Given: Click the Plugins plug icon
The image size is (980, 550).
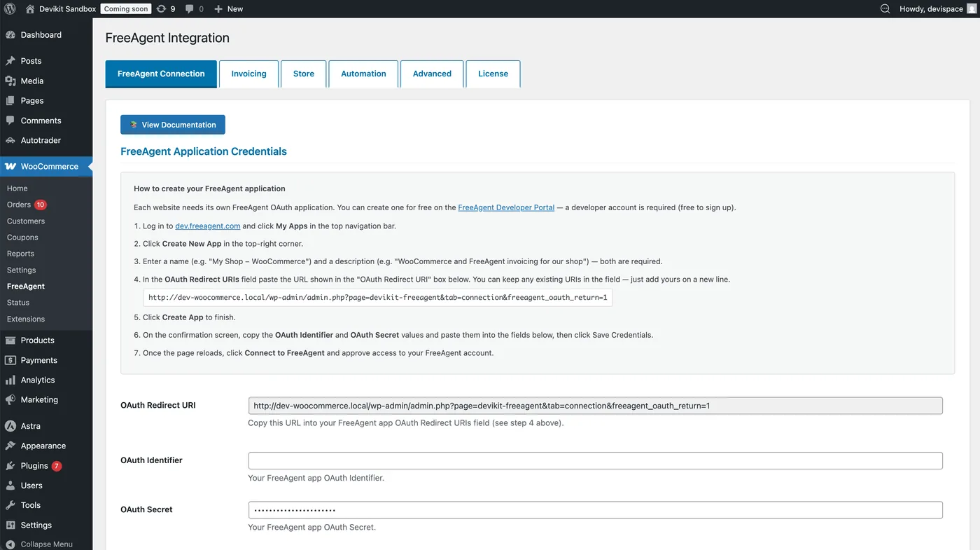Looking at the screenshot, I should pyautogui.click(x=10, y=466).
